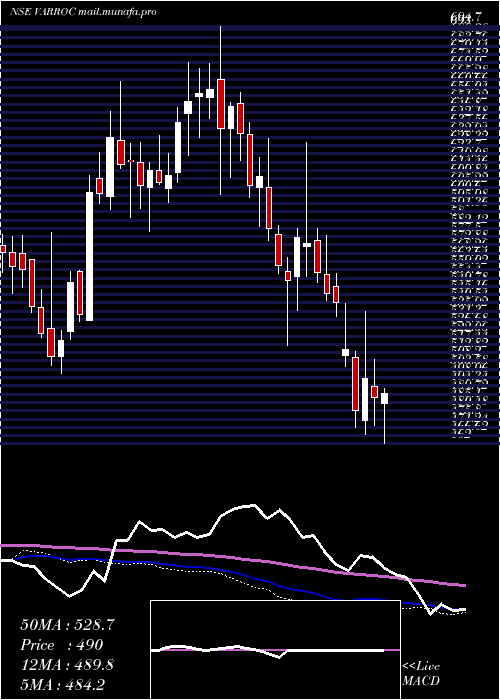This screenshot has width=500, height=700.
Task: Click the 'NSE VARROC mail.munafa.pro' title text
Action: (x=83, y=12)
